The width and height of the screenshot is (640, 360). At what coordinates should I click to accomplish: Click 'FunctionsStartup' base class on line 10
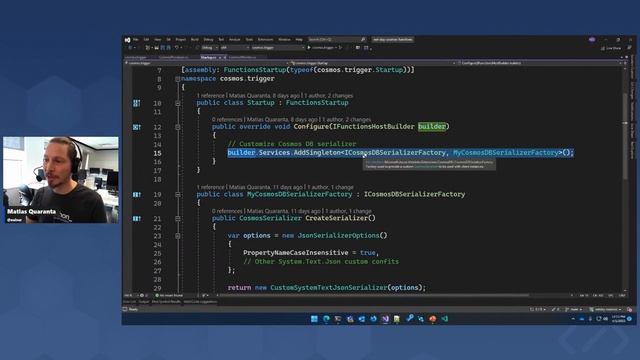click(x=317, y=102)
